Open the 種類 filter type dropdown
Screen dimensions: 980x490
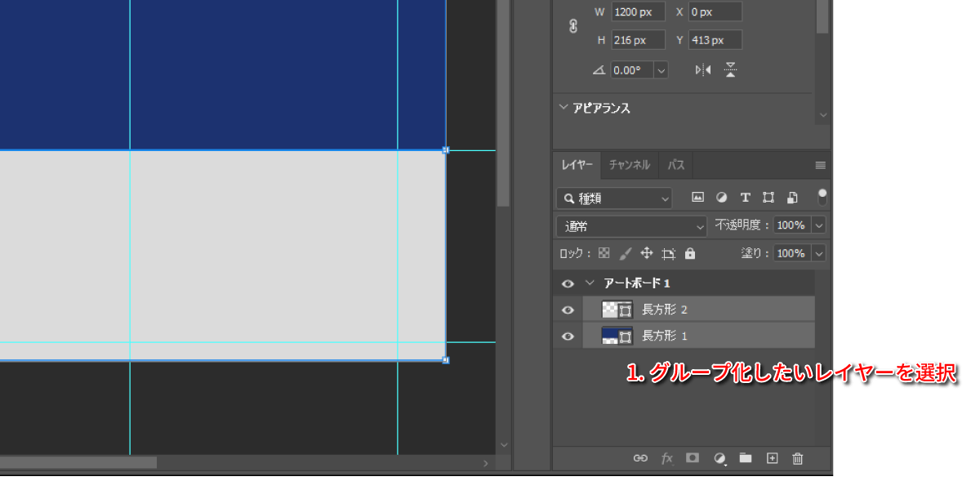coord(614,198)
